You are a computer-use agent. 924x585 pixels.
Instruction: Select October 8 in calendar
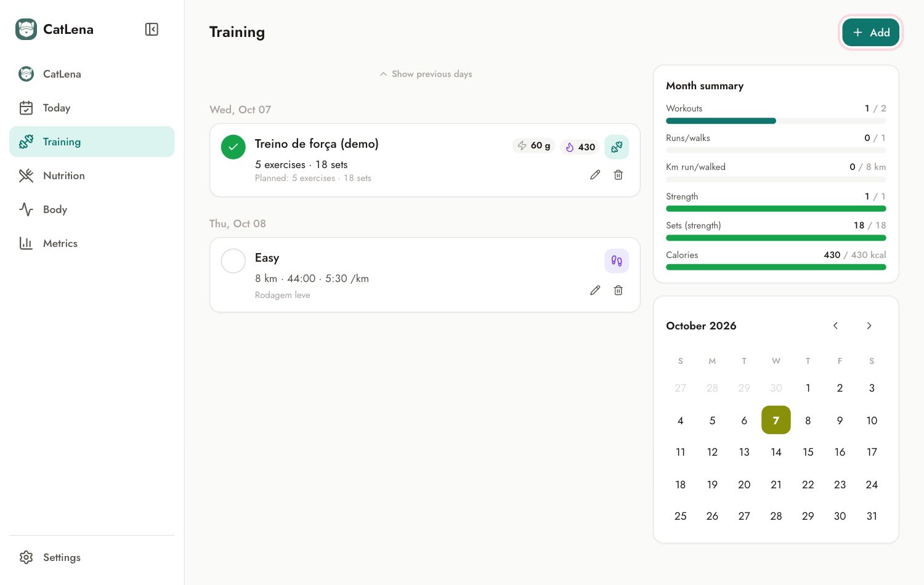[x=808, y=421]
